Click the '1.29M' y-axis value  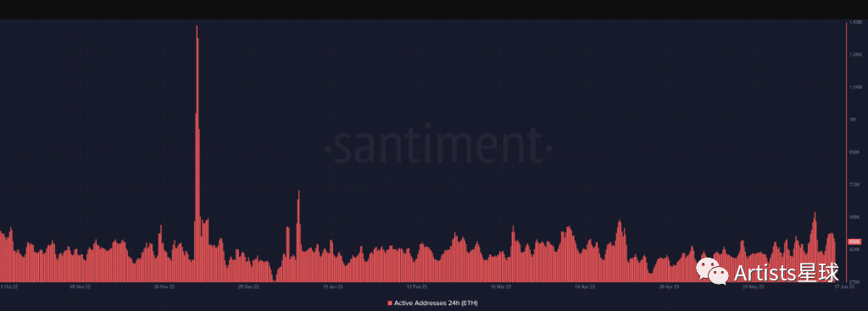[855, 54]
